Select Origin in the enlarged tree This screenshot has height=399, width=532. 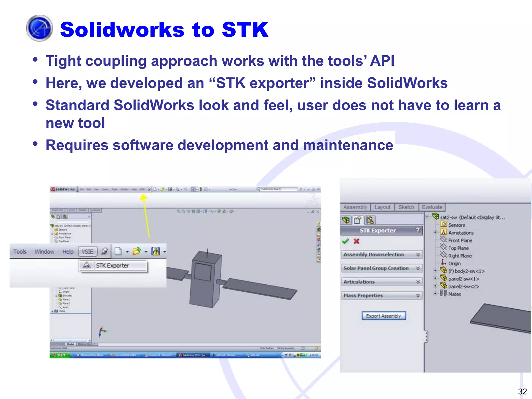[454, 263]
